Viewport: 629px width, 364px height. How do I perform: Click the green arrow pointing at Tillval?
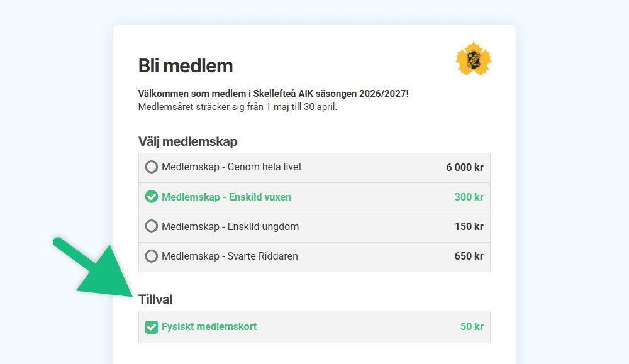coord(95,268)
